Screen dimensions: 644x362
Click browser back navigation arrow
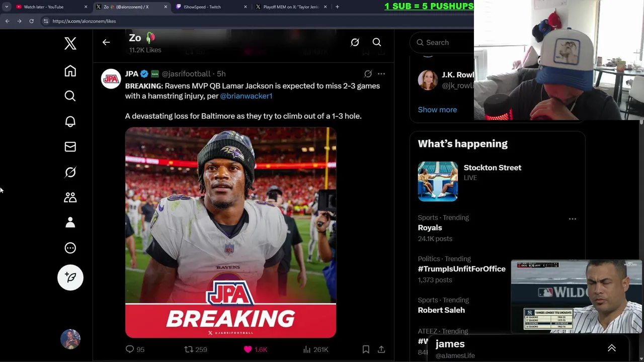[x=7, y=21]
